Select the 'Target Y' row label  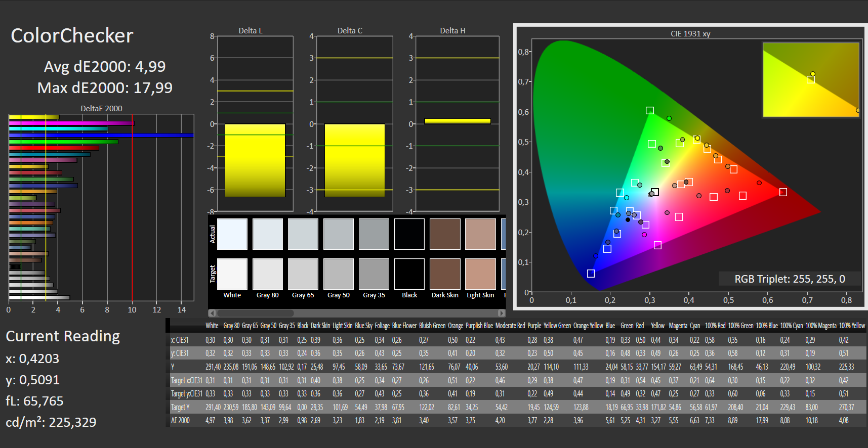pyautogui.click(x=180, y=407)
